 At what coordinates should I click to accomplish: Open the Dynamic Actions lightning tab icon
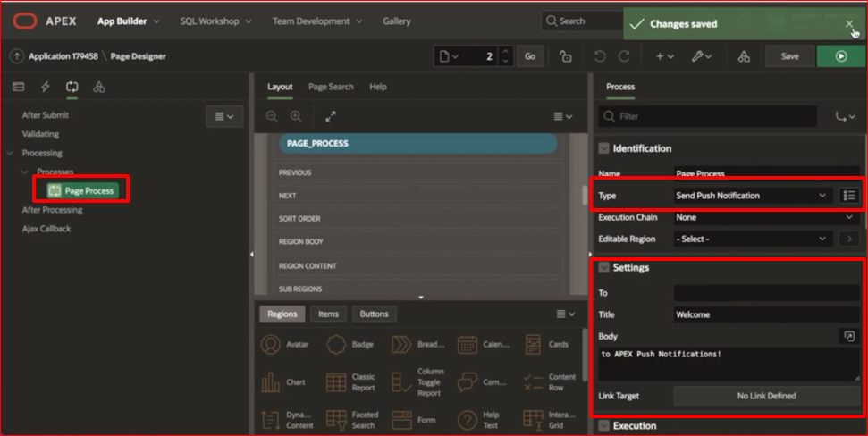point(46,87)
